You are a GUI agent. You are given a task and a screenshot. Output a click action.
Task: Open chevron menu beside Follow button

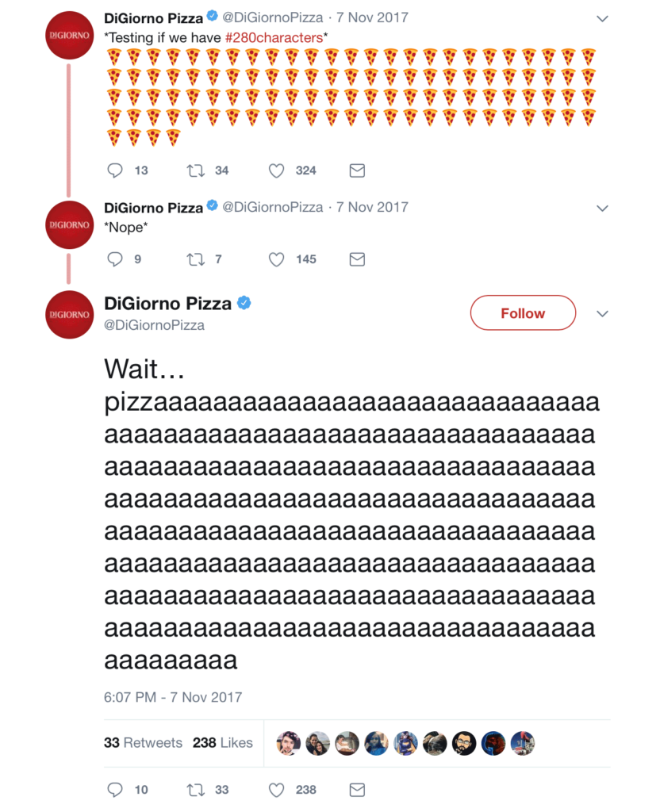(x=603, y=313)
